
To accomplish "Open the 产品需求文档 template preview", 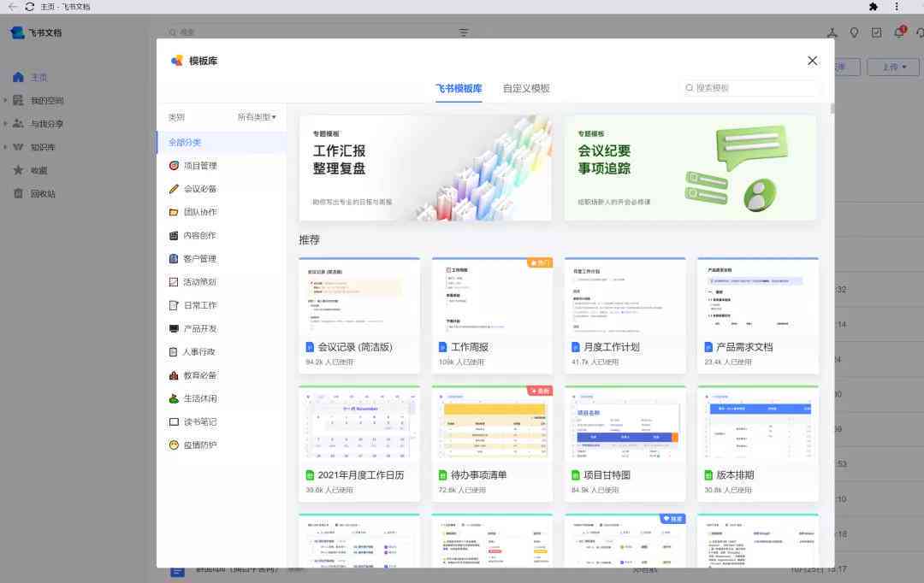I will point(758,297).
